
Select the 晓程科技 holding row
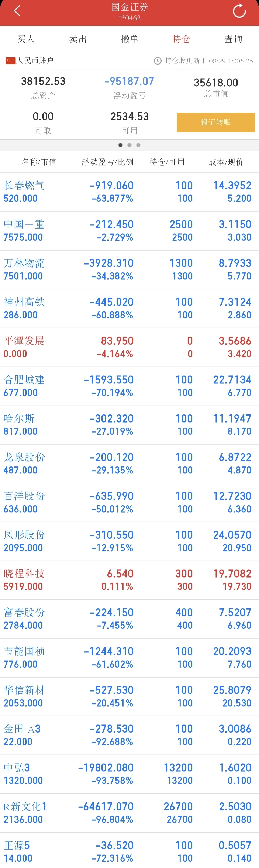129,580
